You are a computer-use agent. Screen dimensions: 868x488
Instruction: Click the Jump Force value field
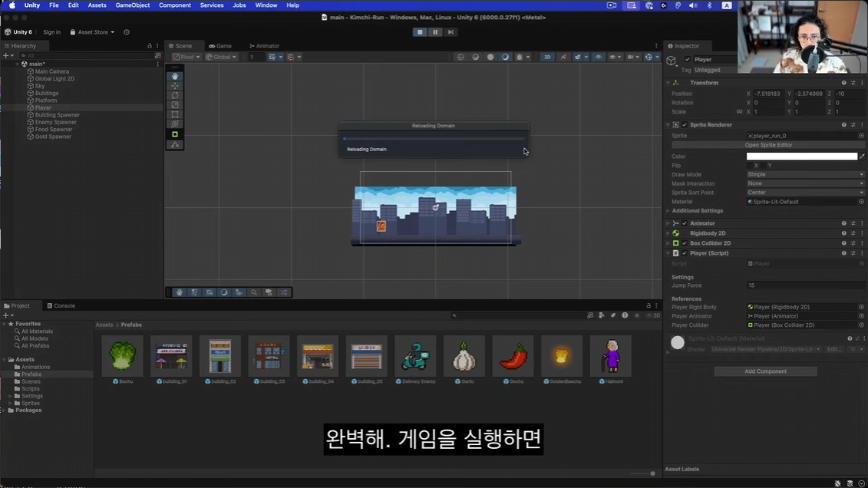pos(805,285)
